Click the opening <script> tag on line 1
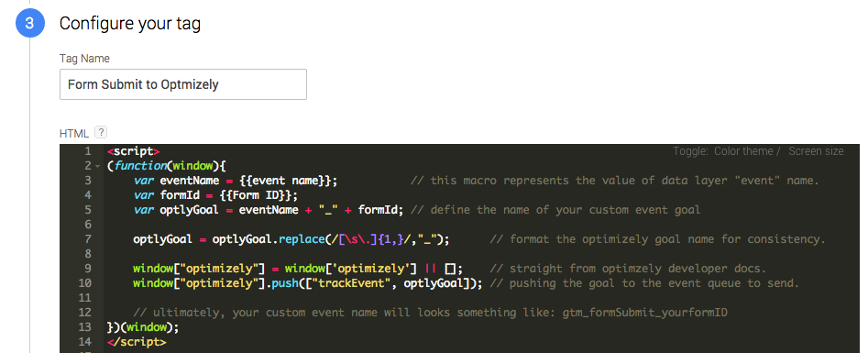Screen dimensions: 868x353 (x=134, y=151)
